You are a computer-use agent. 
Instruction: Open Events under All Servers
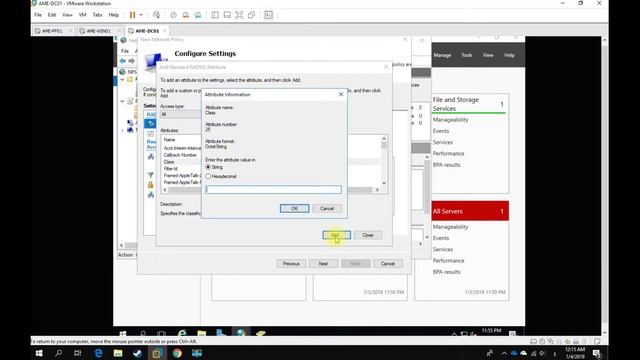(441, 238)
